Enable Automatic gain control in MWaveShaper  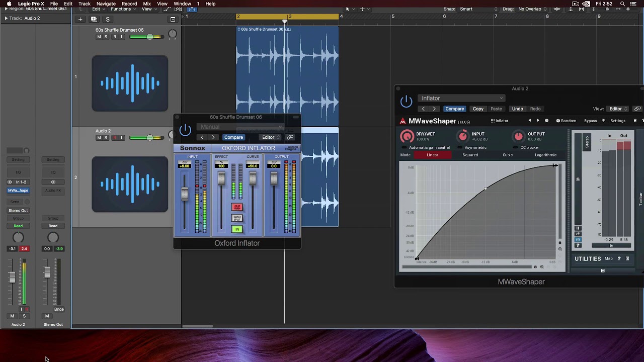[x=427, y=148]
